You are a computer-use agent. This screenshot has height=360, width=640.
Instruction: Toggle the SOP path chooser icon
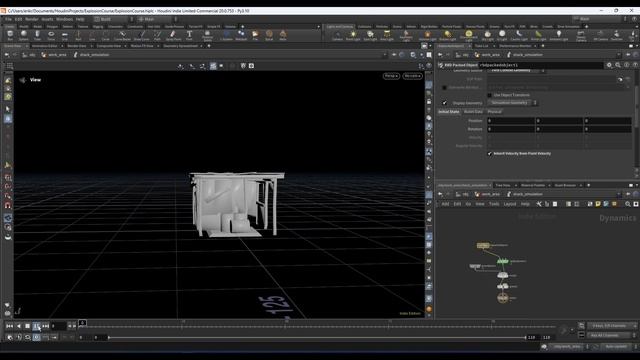(x=620, y=79)
